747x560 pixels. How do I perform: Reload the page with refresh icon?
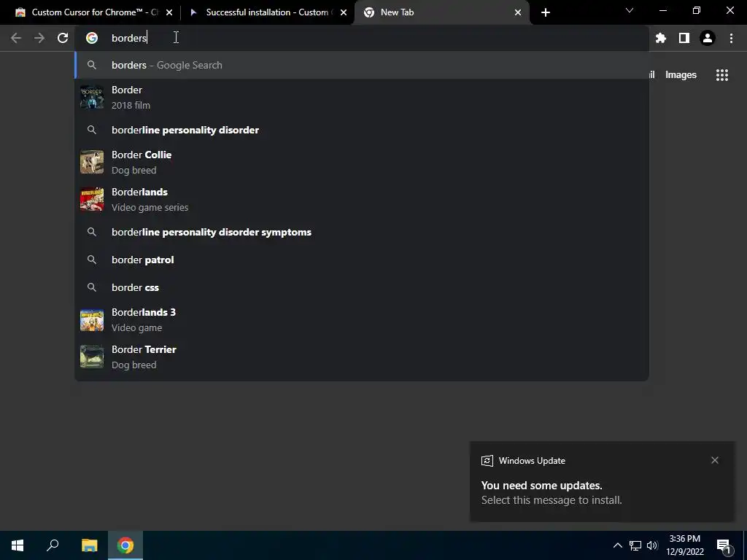(63, 38)
